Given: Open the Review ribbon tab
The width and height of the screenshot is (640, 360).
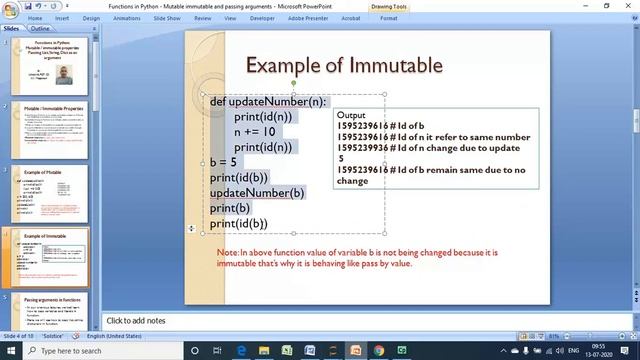Looking at the screenshot, I should point(202,18).
